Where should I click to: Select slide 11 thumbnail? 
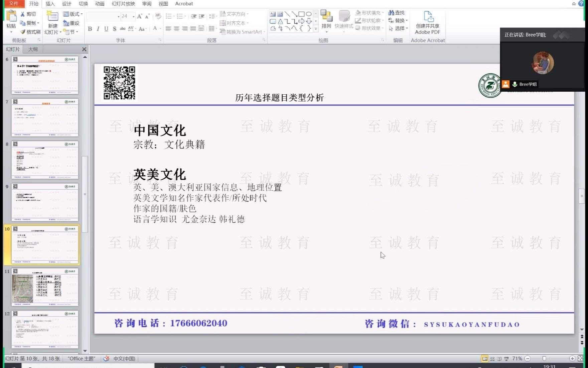pyautogui.click(x=45, y=287)
